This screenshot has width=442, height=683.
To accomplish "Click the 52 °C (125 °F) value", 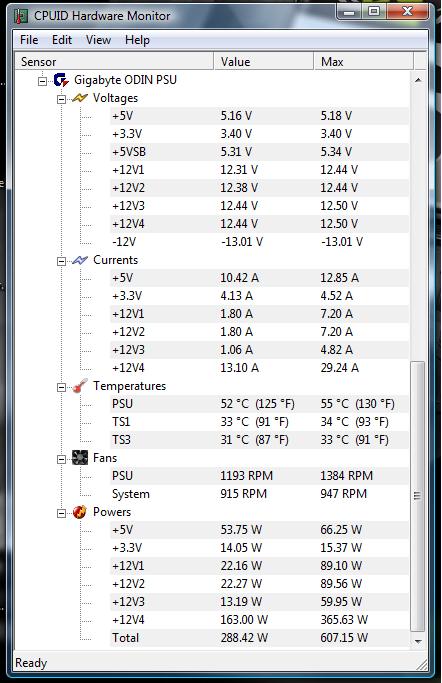I will (257, 404).
